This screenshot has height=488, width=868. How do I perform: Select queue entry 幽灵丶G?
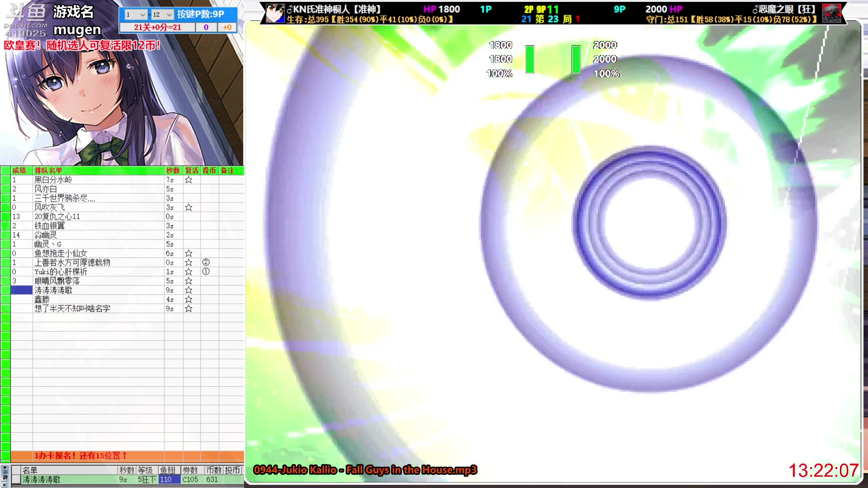48,244
